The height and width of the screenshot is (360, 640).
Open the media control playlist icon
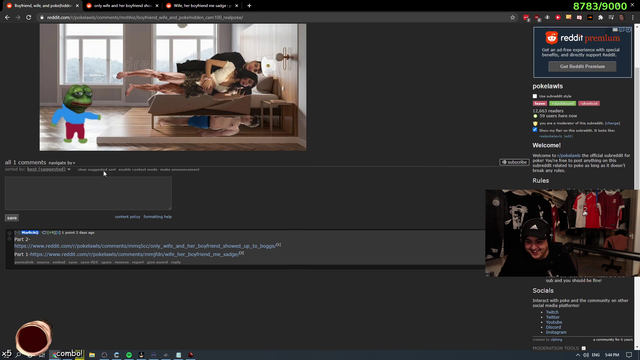click(x=611, y=18)
